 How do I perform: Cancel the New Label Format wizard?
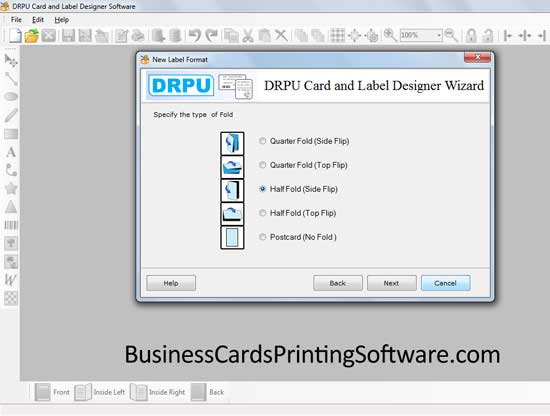coord(445,283)
